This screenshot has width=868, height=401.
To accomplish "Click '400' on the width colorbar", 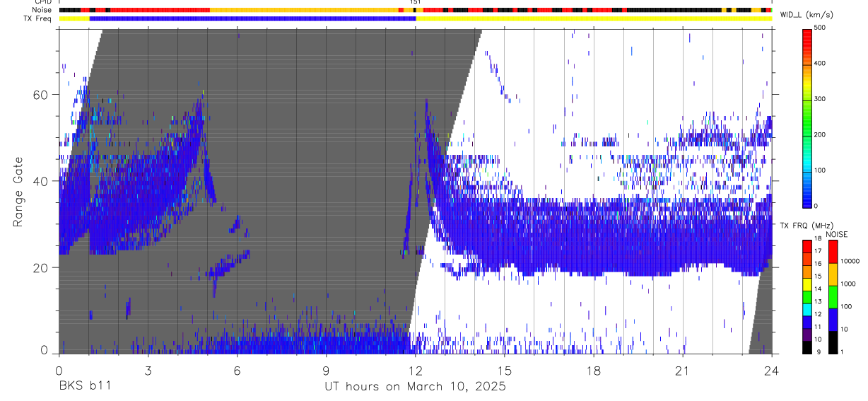I will click(x=820, y=63).
